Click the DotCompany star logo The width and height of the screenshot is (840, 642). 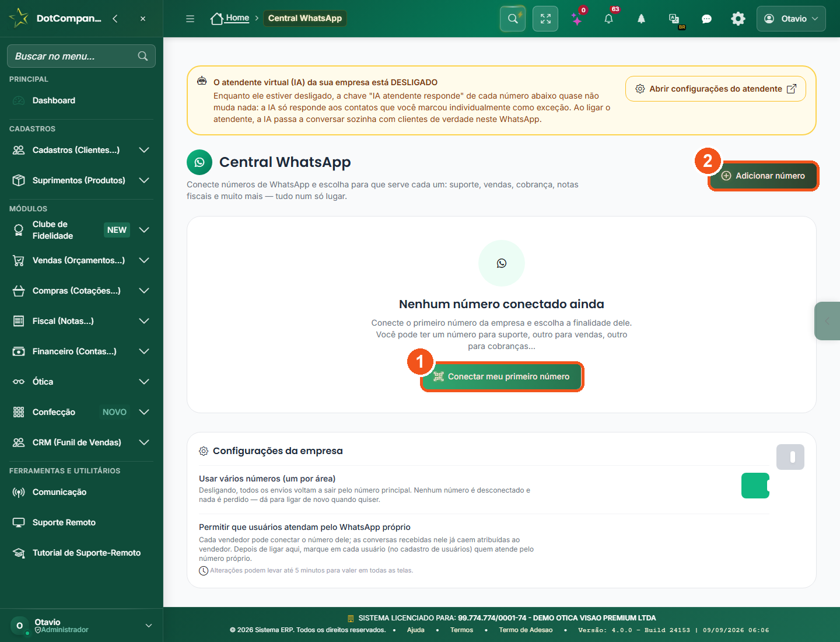(19, 18)
